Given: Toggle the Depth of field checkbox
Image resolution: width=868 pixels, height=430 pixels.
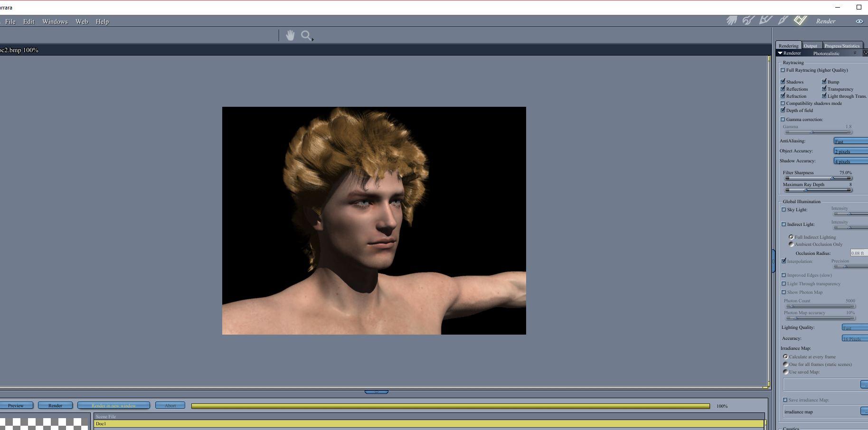Looking at the screenshot, I should pyautogui.click(x=783, y=110).
